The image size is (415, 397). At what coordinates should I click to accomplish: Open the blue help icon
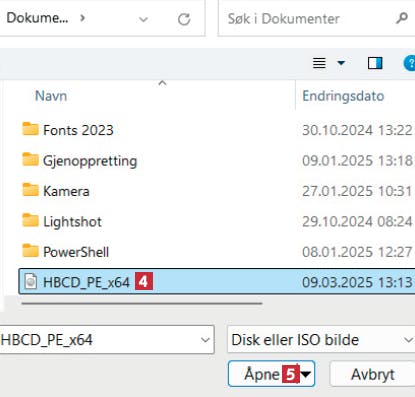coord(410,63)
